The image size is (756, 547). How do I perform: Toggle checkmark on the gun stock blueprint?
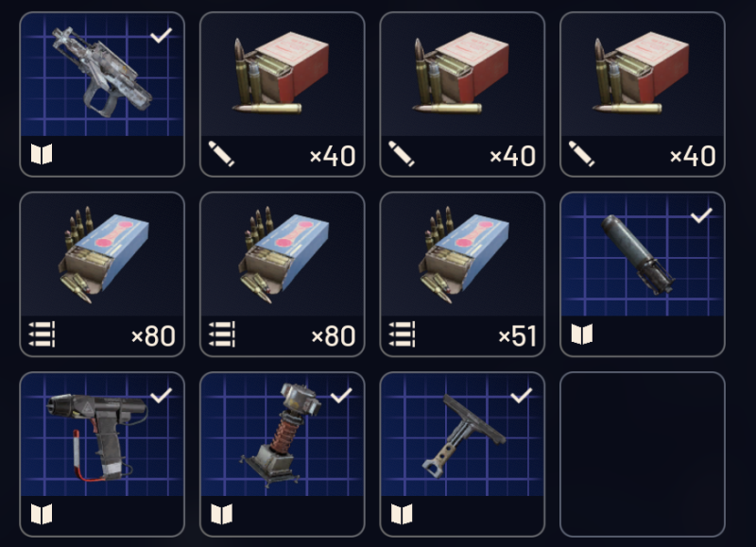tap(522, 395)
